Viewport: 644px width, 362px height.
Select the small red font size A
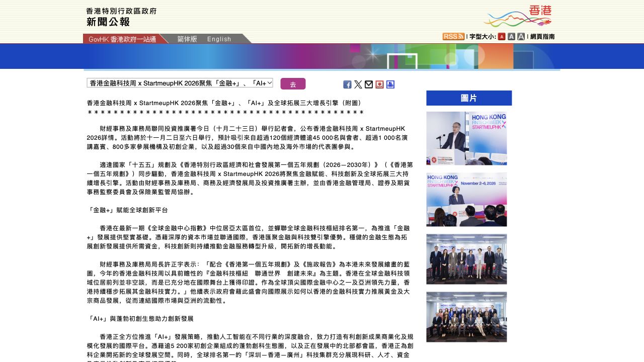coord(502,37)
